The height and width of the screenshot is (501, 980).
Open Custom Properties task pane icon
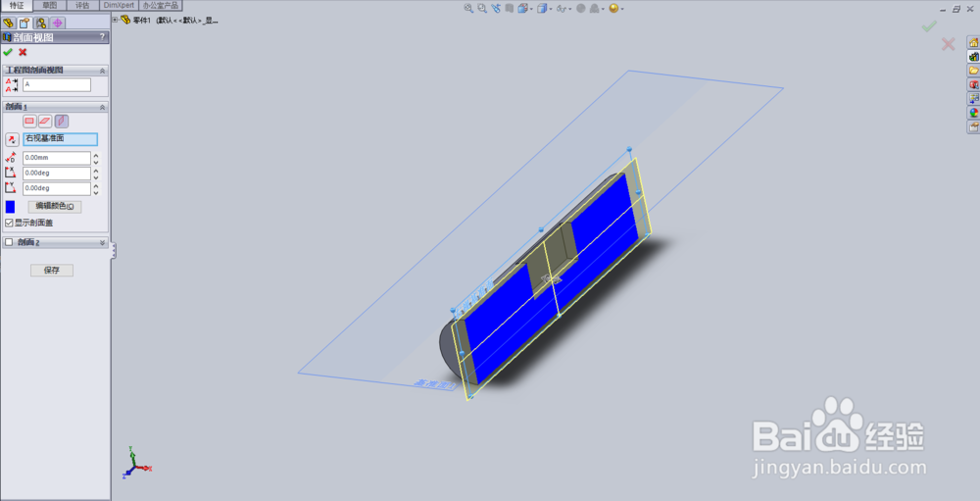[x=973, y=127]
